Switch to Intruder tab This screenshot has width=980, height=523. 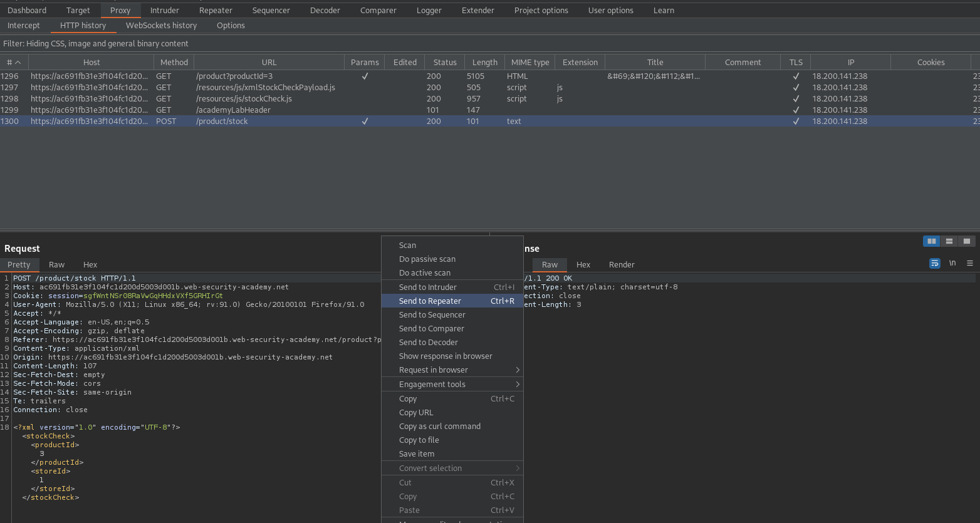coord(165,11)
